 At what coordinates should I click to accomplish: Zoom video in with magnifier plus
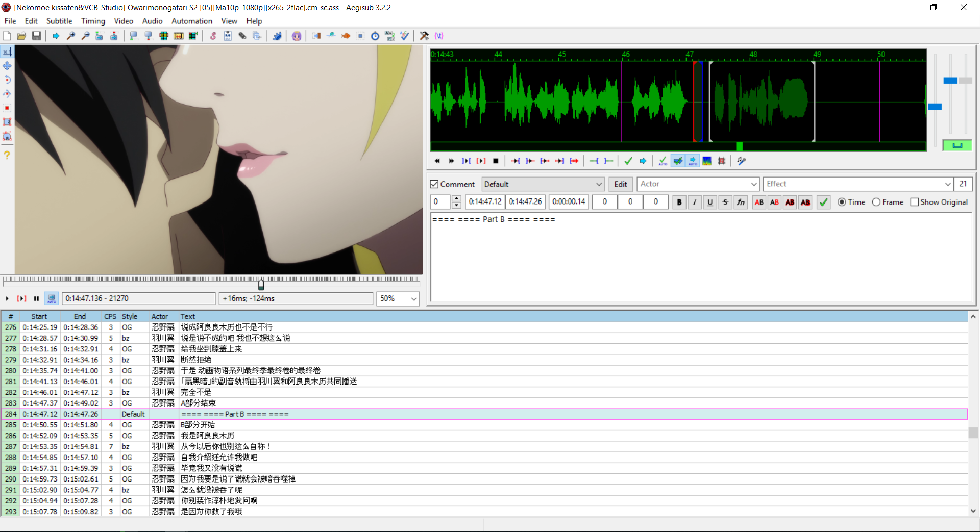(x=71, y=36)
